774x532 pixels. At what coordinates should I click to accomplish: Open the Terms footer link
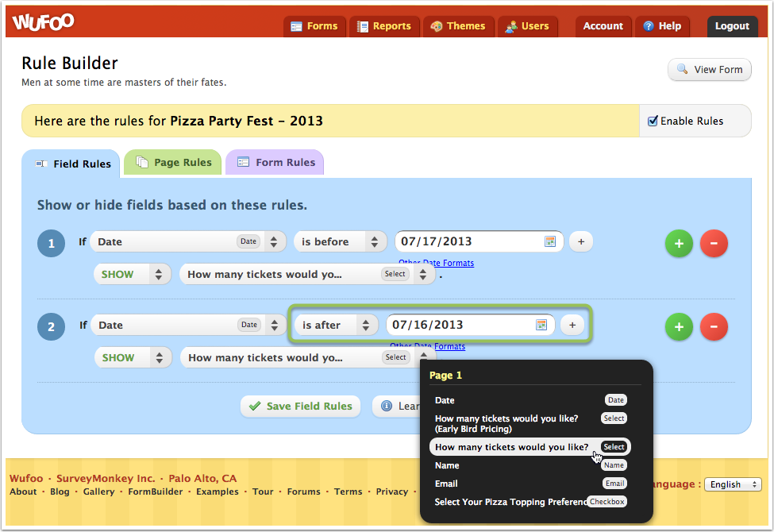click(348, 492)
